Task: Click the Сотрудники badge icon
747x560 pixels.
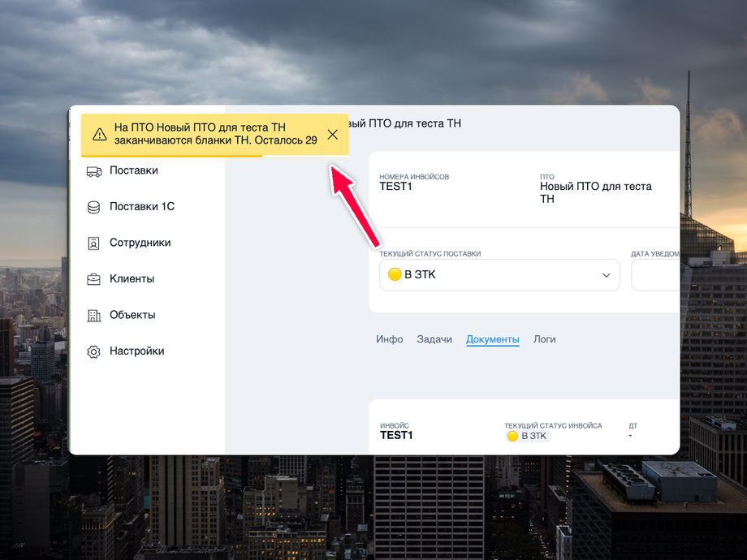Action: coord(94,243)
